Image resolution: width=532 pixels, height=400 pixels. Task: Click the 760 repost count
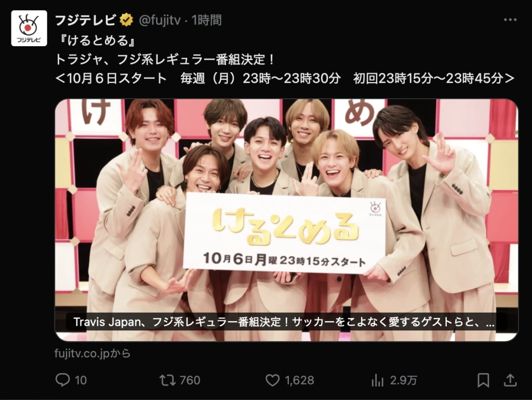(x=190, y=380)
